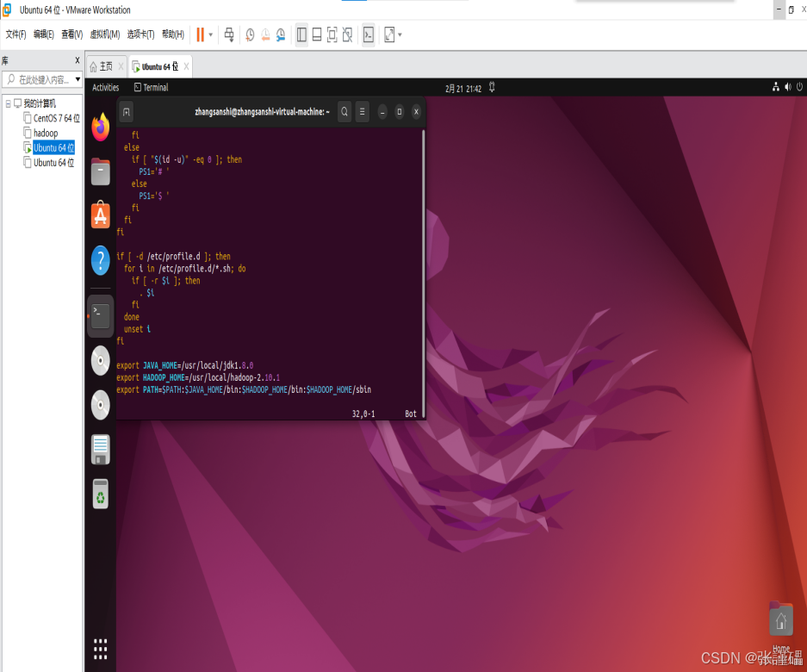This screenshot has width=807, height=672.
Task: Revert the VM to its previous snapshot
Action: click(x=265, y=34)
